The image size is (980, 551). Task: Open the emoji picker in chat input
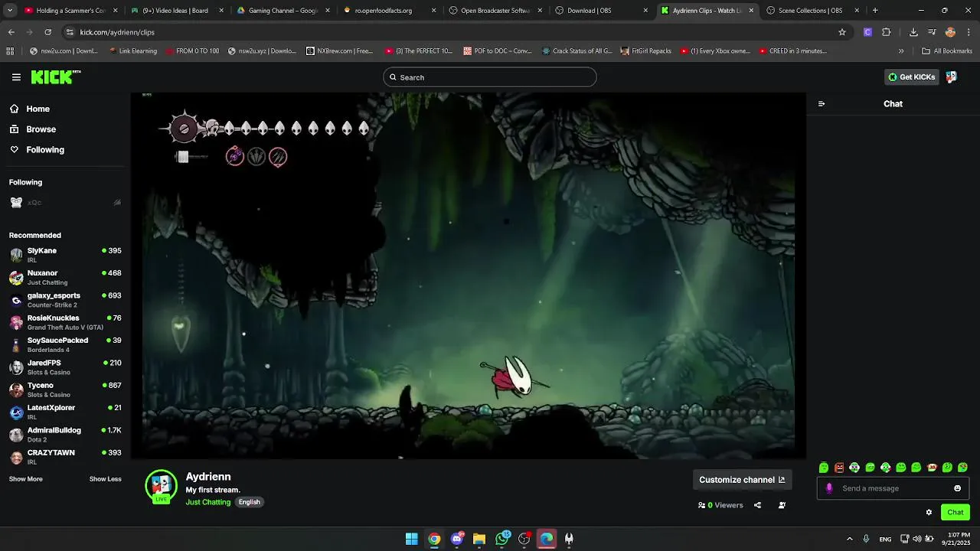[957, 488]
